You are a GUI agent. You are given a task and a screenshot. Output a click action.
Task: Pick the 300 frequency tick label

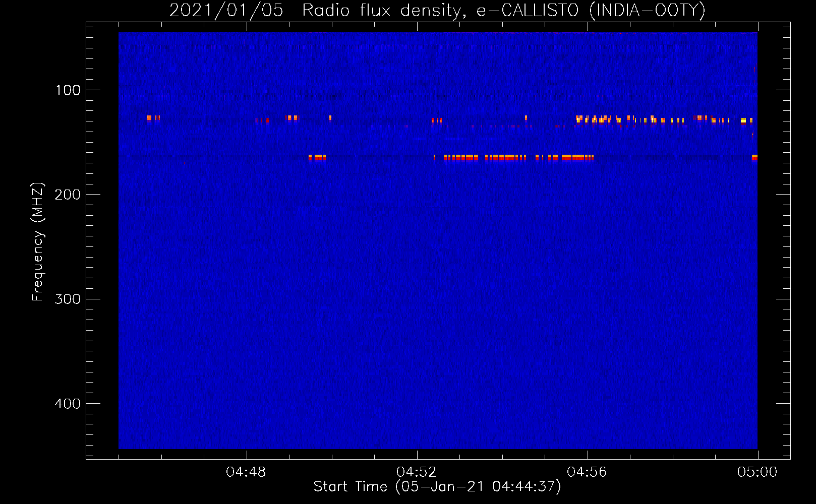pos(68,299)
